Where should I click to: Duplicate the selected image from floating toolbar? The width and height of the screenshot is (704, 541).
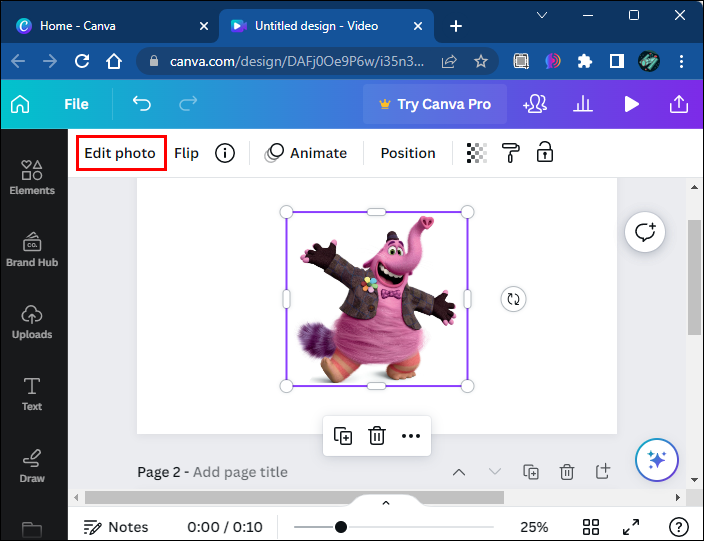coord(343,436)
